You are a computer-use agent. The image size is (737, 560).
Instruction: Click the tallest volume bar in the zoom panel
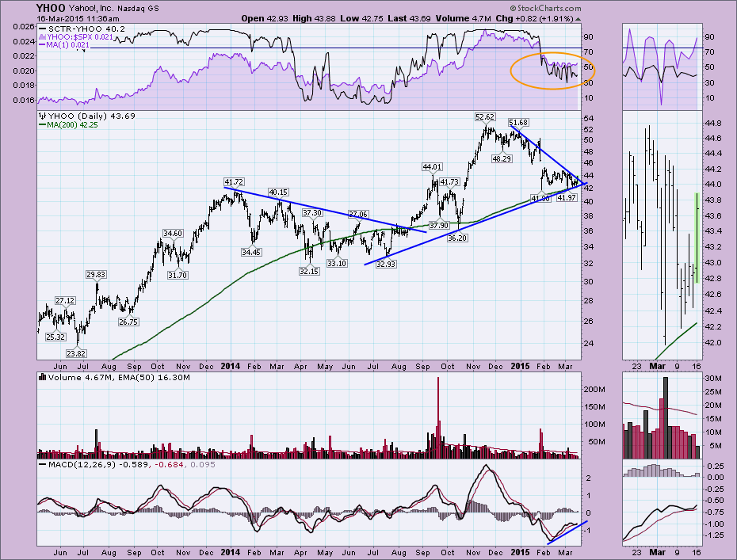[665, 417]
